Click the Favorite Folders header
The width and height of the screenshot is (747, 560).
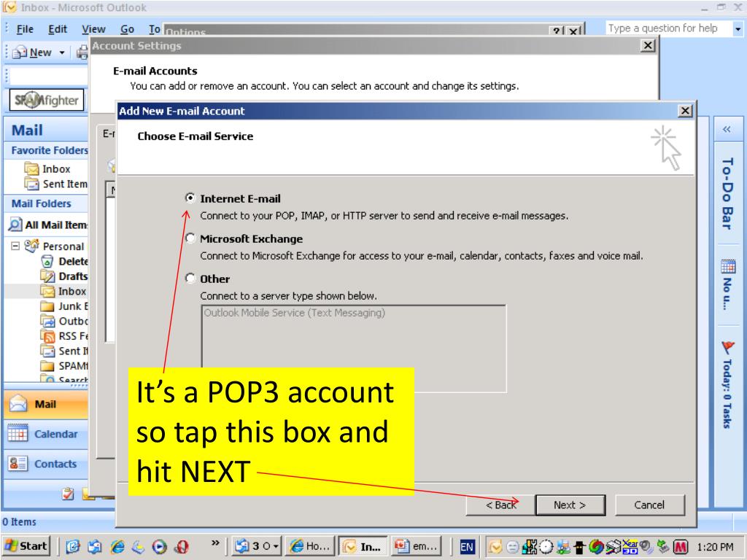(46, 150)
